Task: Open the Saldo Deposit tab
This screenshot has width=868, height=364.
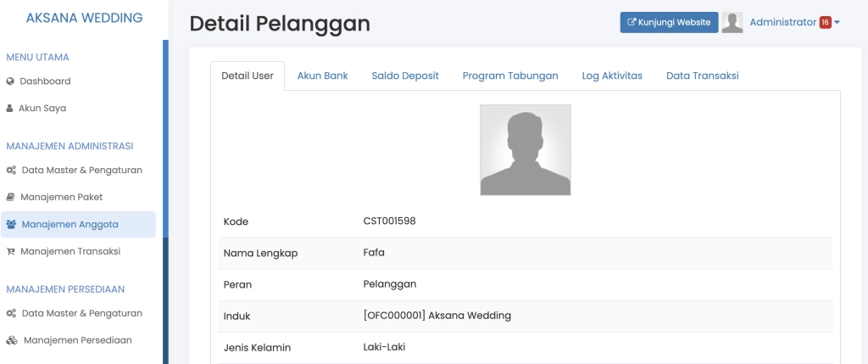Action: [x=405, y=76]
